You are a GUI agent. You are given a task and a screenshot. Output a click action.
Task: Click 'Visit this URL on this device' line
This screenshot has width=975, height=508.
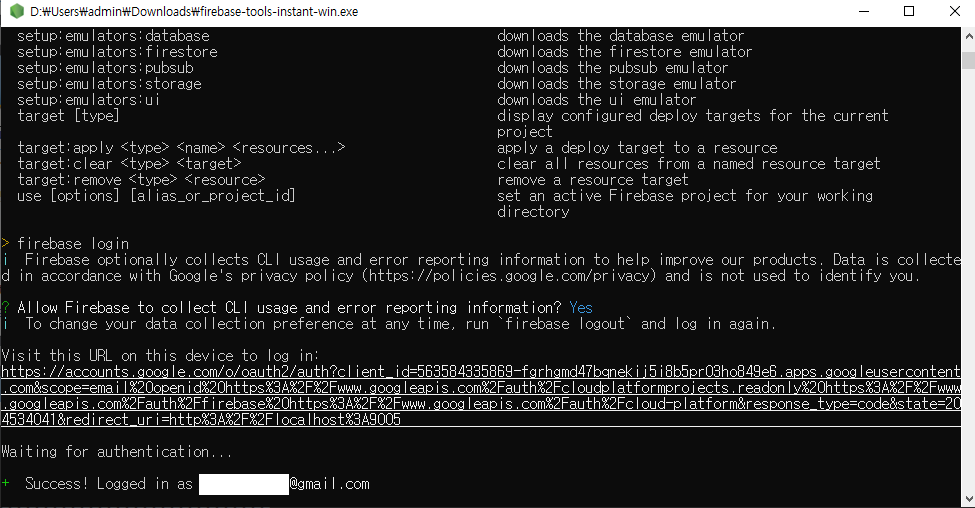[x=160, y=356]
